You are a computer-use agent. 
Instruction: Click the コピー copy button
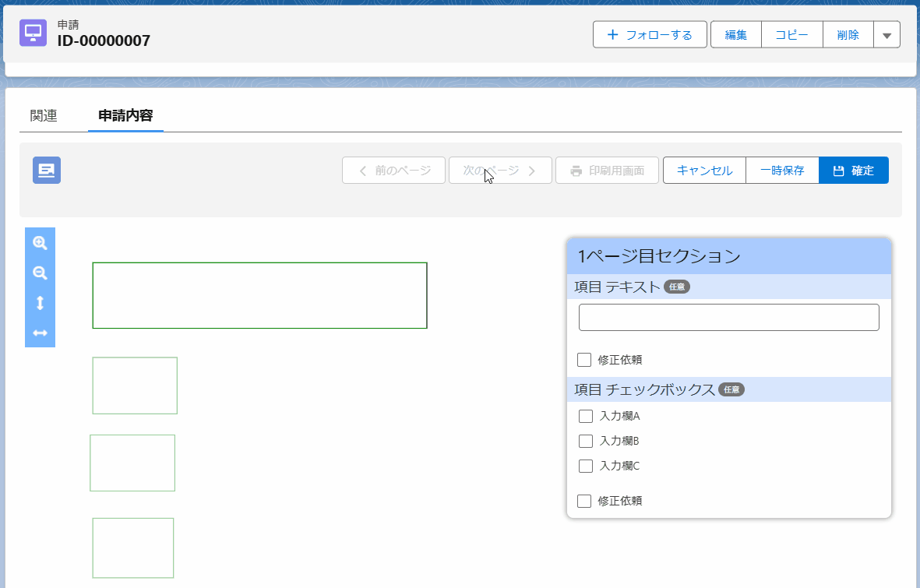coord(791,34)
